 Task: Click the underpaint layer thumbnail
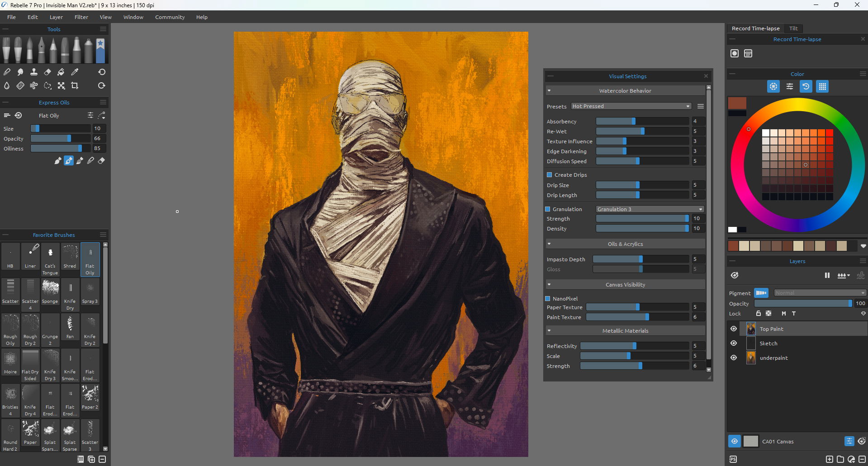coord(751,358)
